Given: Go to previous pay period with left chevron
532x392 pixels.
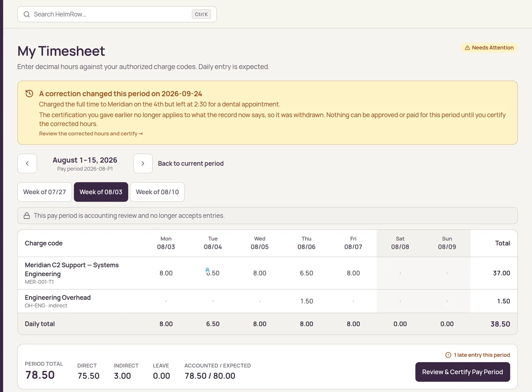Looking at the screenshot, I should pos(27,163).
